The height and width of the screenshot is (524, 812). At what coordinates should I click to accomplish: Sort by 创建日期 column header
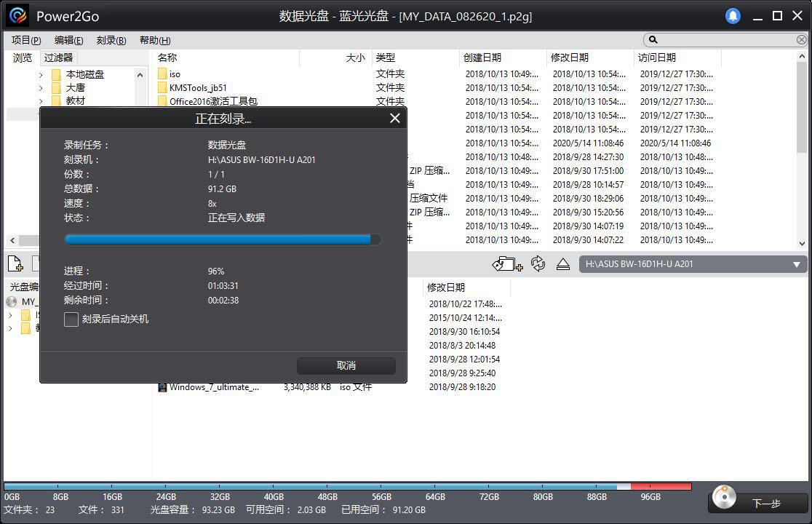click(x=482, y=57)
